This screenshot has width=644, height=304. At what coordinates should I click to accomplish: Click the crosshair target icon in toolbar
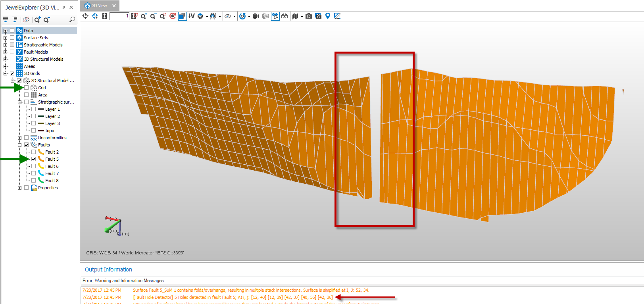point(85,16)
